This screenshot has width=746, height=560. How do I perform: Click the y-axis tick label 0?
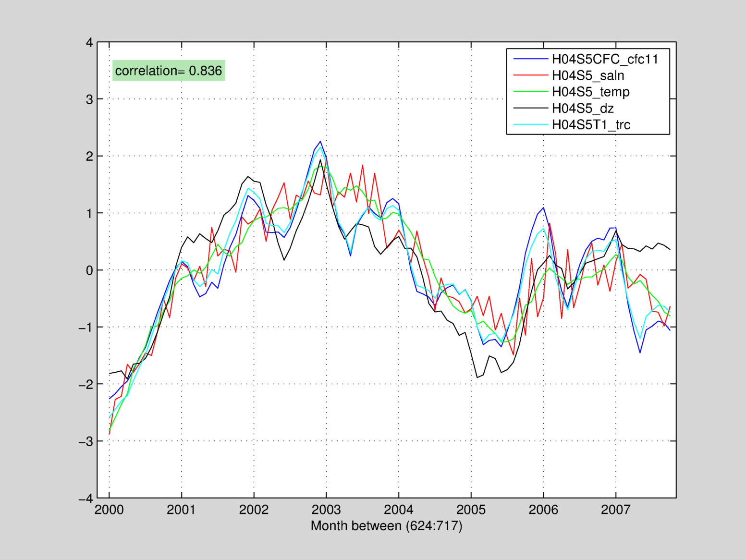coord(89,270)
